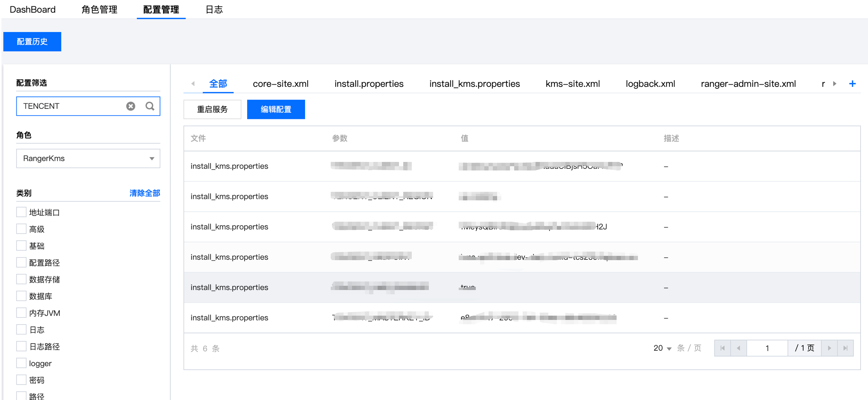Click the 清除全部 link

(145, 193)
